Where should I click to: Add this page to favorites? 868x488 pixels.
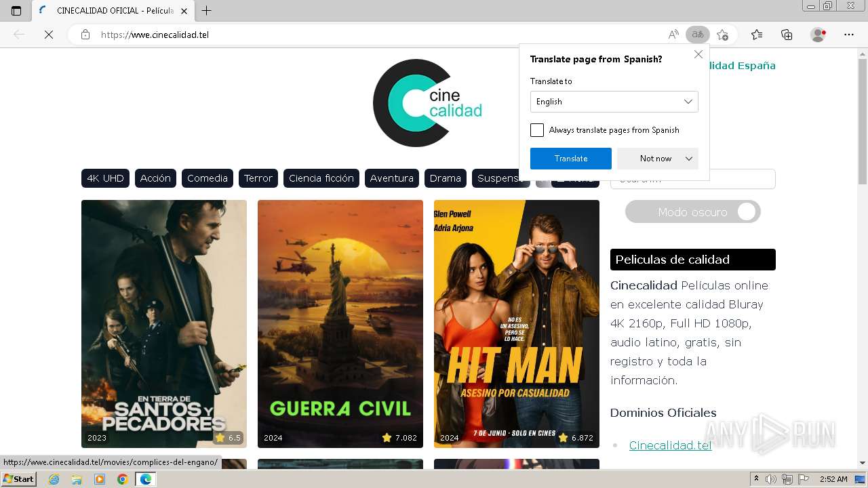(722, 35)
